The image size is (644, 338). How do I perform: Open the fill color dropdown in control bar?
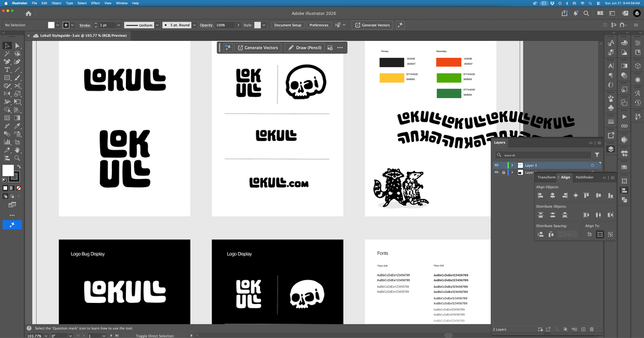click(x=57, y=25)
